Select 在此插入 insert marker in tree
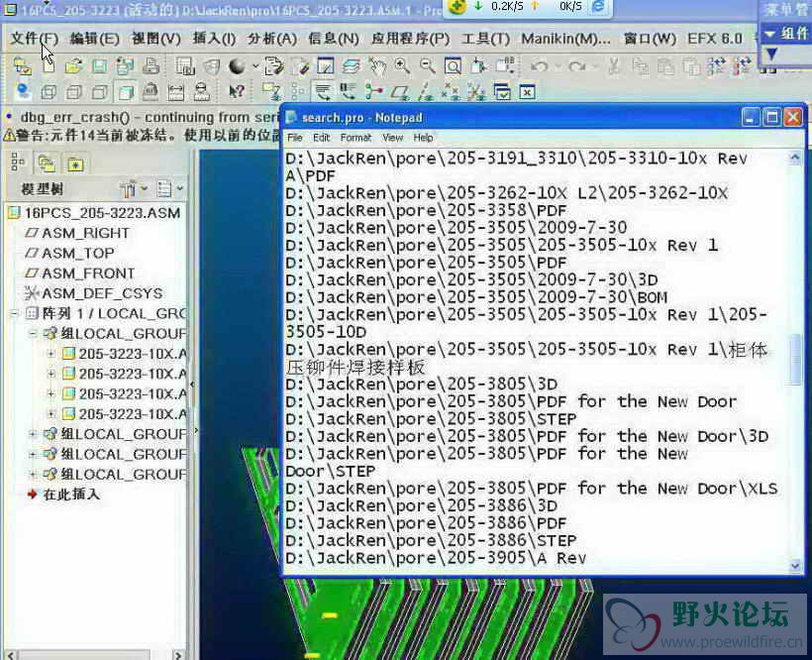Screen dimensions: 812x660 pyautogui.click(x=71, y=495)
